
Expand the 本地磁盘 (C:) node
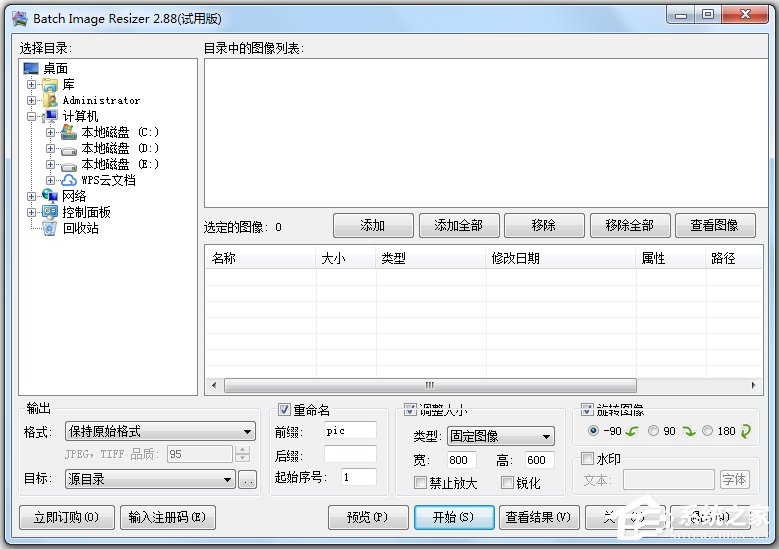click(50, 132)
